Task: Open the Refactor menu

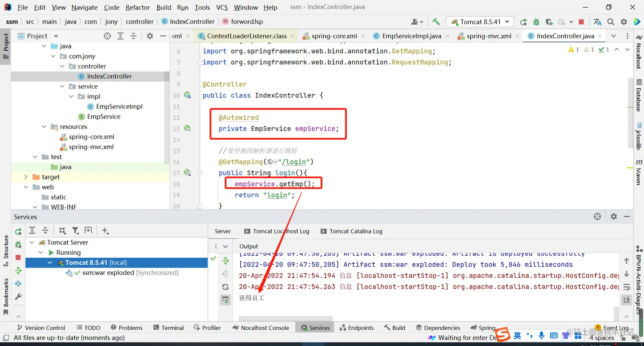Action: click(x=138, y=7)
